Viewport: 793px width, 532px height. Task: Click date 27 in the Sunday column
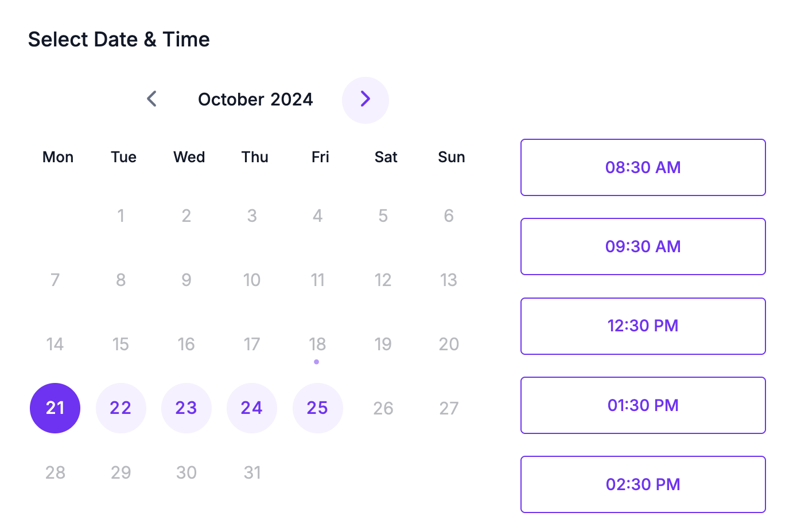click(x=449, y=408)
